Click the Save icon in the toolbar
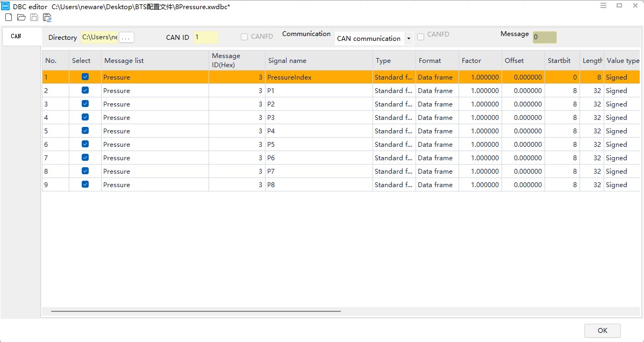The height and width of the screenshot is (342, 644). (34, 18)
